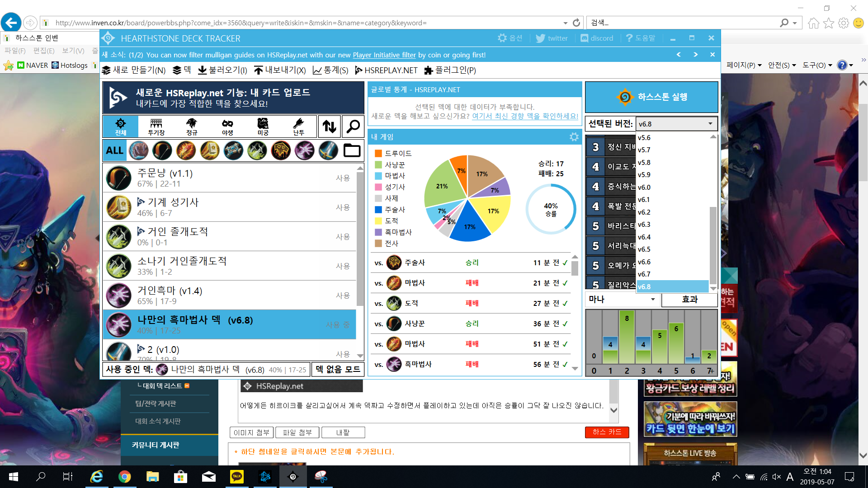Show next news item arrow
The image size is (868, 488).
(695, 55)
